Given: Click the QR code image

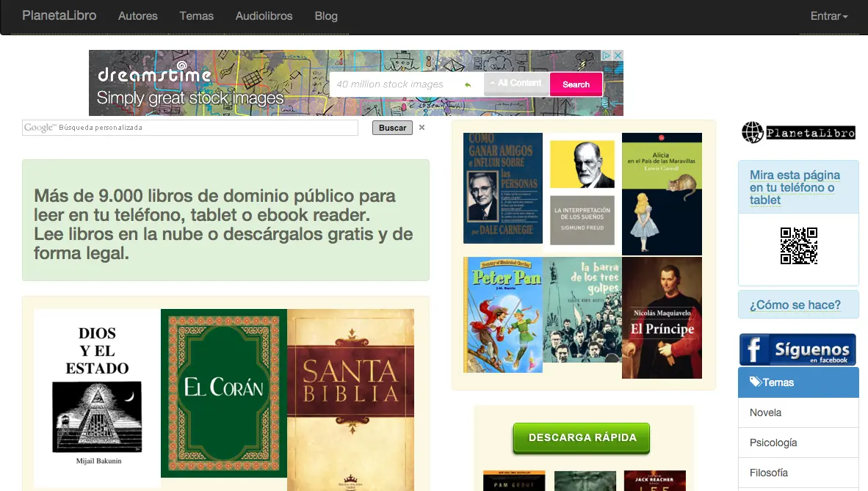Looking at the screenshot, I should tap(798, 246).
